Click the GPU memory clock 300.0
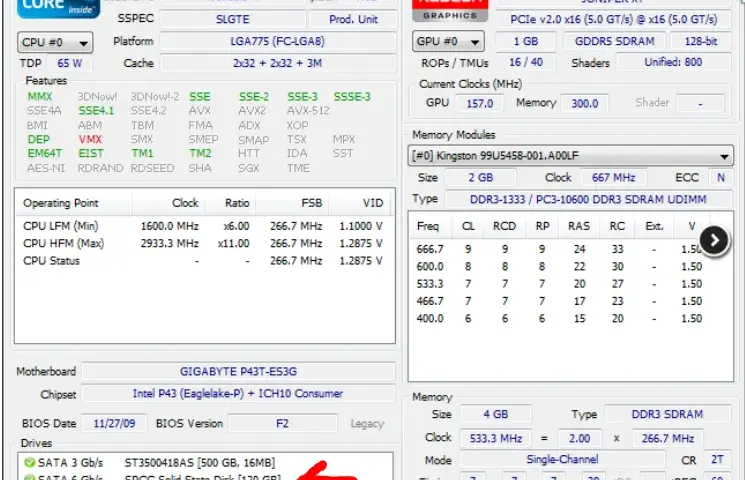745x480 pixels. 584,103
